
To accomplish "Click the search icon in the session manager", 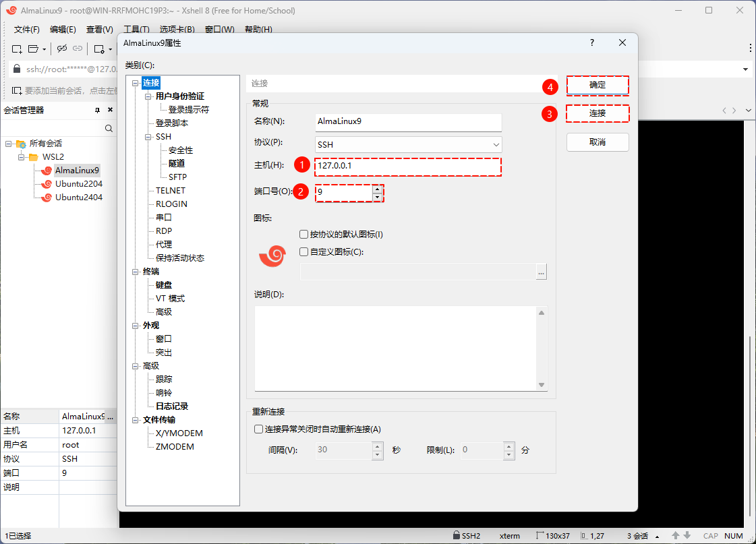I will (109, 127).
